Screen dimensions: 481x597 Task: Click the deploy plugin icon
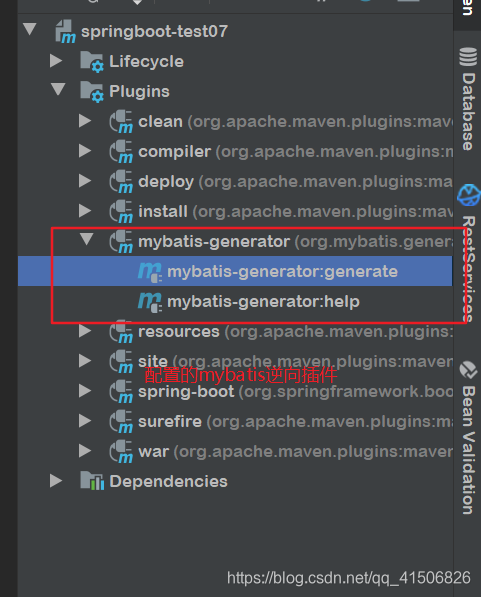121,182
